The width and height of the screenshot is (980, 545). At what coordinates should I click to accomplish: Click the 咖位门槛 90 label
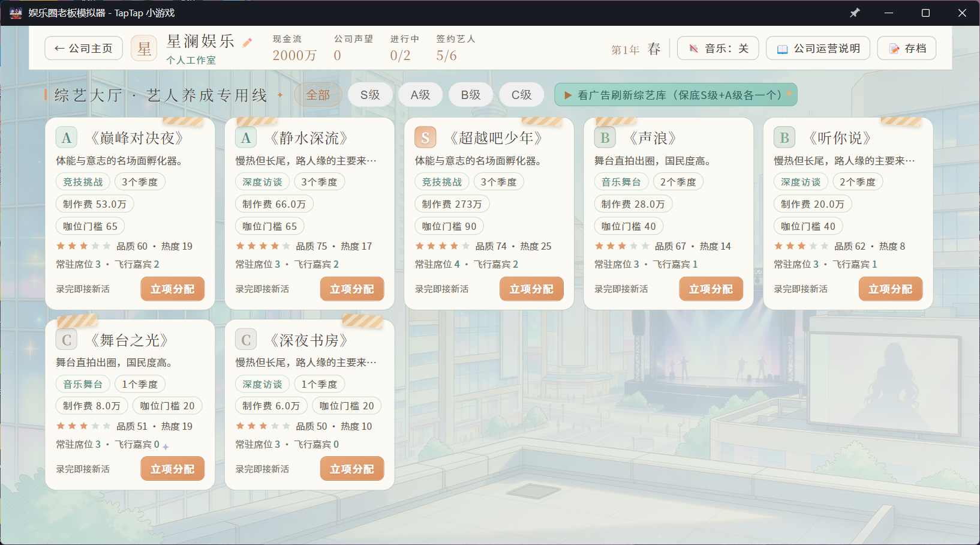(449, 226)
